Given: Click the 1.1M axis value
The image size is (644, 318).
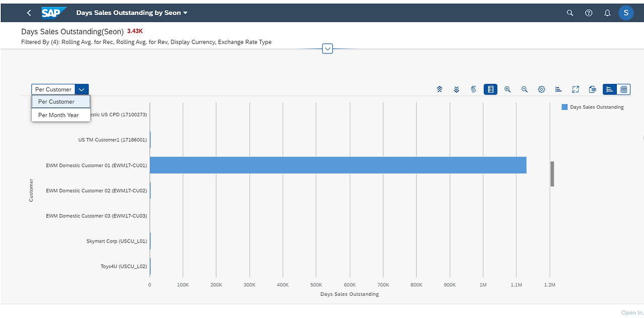Looking at the screenshot, I should [516, 285].
